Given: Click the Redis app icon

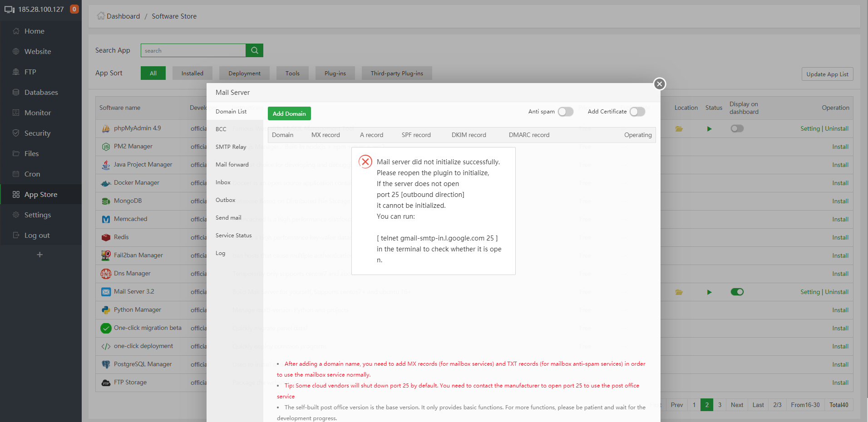Looking at the screenshot, I should coord(106,237).
